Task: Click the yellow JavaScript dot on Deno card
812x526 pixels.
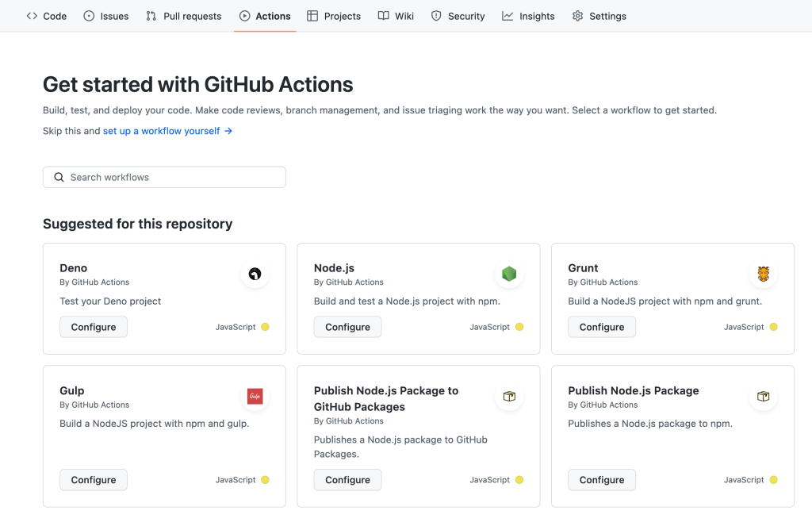Action: tap(265, 327)
